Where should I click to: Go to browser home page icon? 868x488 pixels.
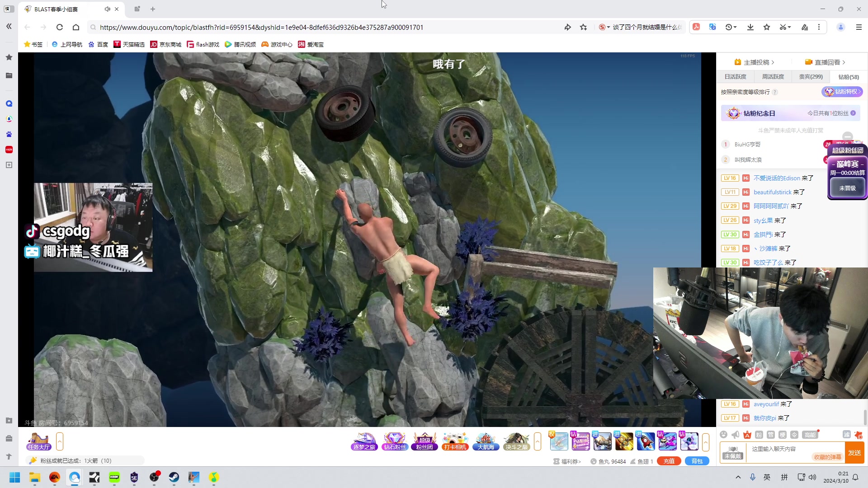tap(76, 27)
